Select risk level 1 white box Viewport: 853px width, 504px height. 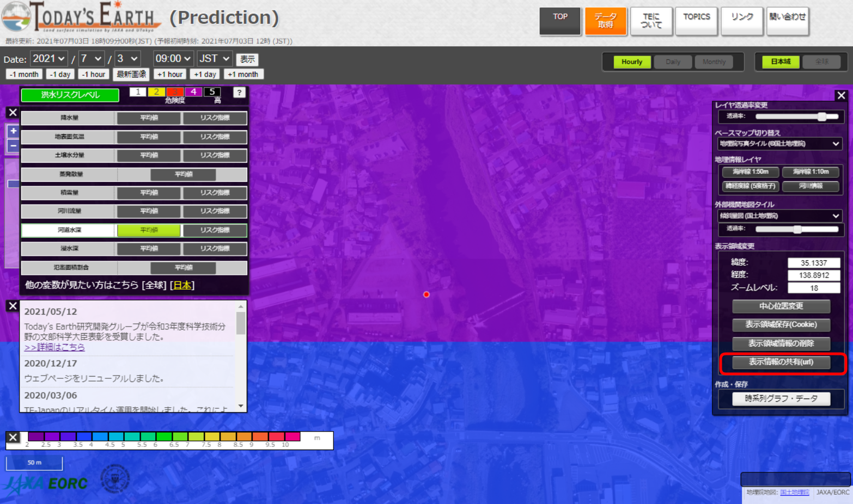138,92
